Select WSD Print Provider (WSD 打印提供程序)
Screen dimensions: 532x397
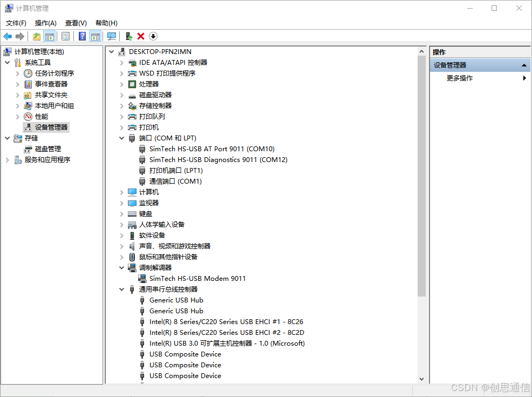pyautogui.click(x=167, y=73)
